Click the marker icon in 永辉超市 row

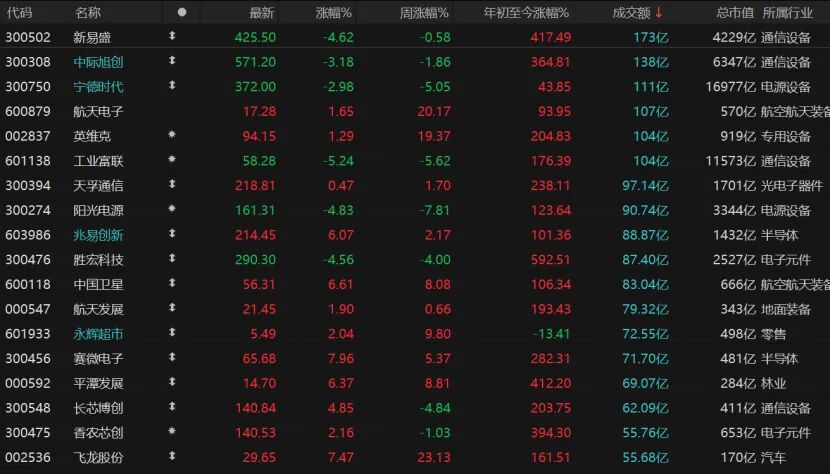[x=172, y=333]
